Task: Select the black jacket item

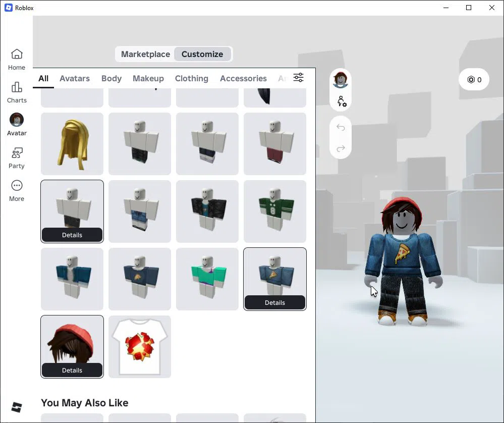Action: [x=207, y=211]
